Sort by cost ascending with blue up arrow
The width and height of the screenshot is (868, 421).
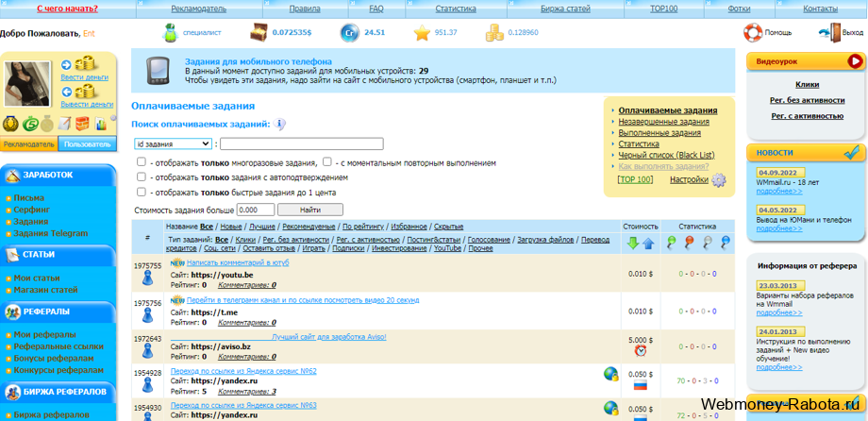point(648,244)
